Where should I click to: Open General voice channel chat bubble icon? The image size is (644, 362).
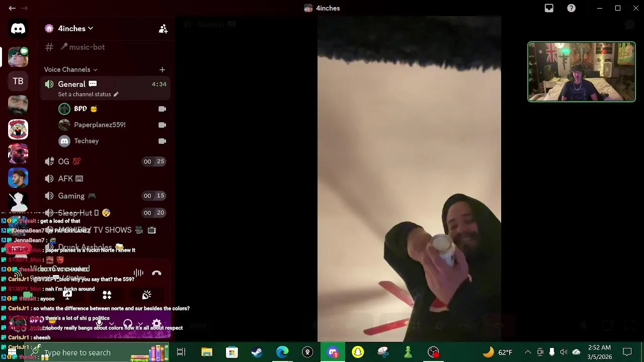[x=93, y=84]
